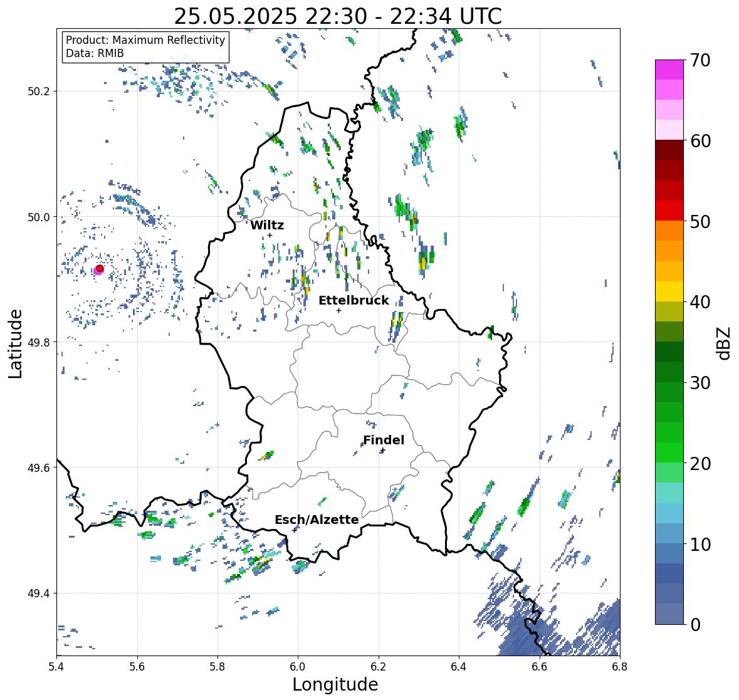Click the colorbar tick label 30
The height and width of the screenshot is (700, 739).
[700, 383]
